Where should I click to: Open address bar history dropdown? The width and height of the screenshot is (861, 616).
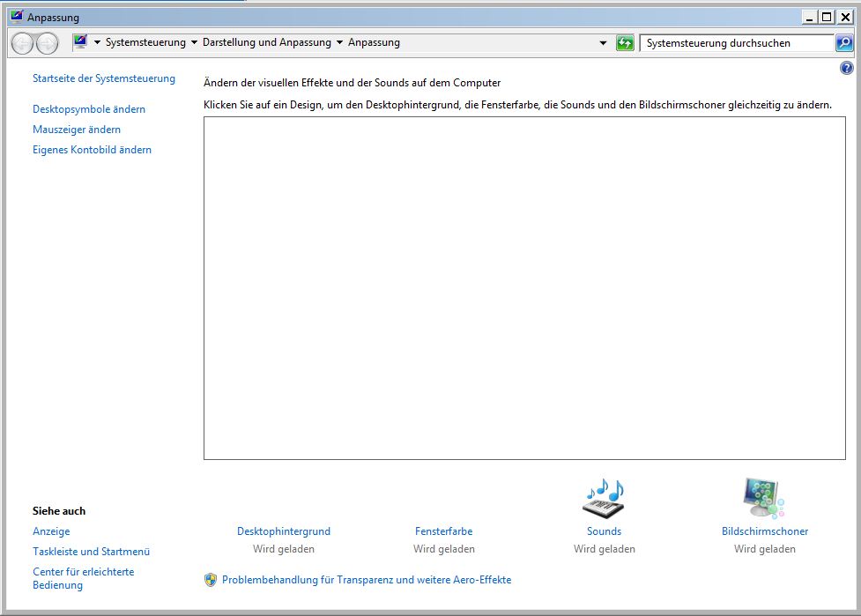(x=603, y=43)
